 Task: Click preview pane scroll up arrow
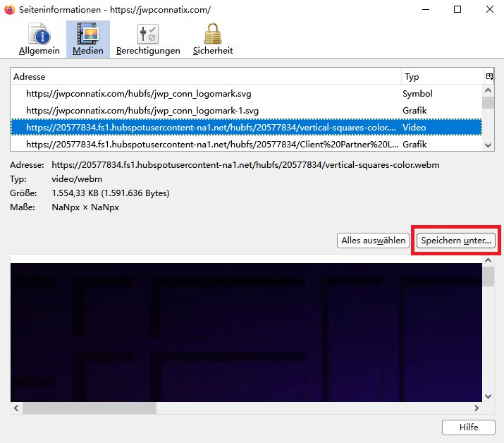(488, 260)
